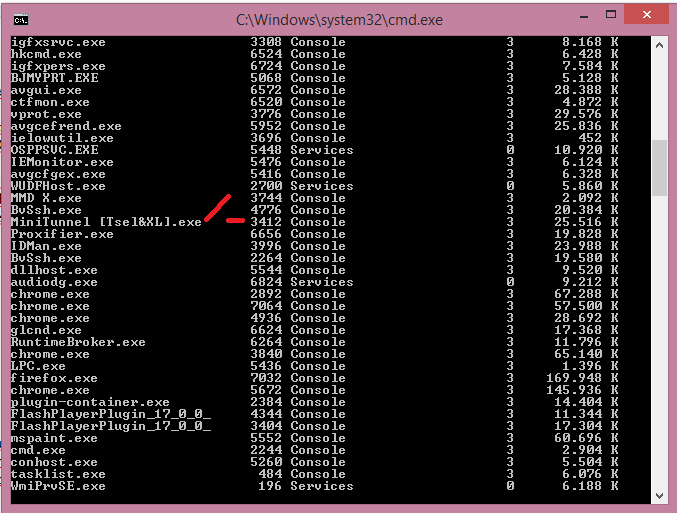Click the audiodg.exe process name
The height and width of the screenshot is (513, 677).
[x=54, y=282]
